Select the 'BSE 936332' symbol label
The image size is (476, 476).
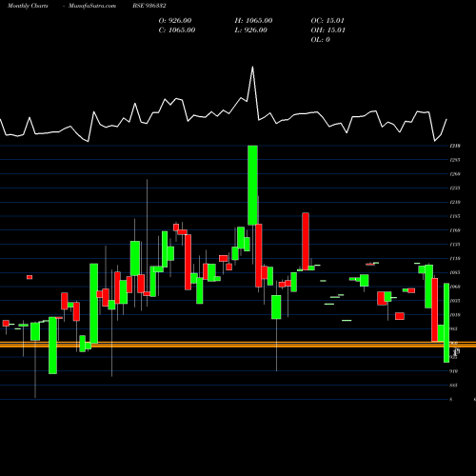pos(149,6)
